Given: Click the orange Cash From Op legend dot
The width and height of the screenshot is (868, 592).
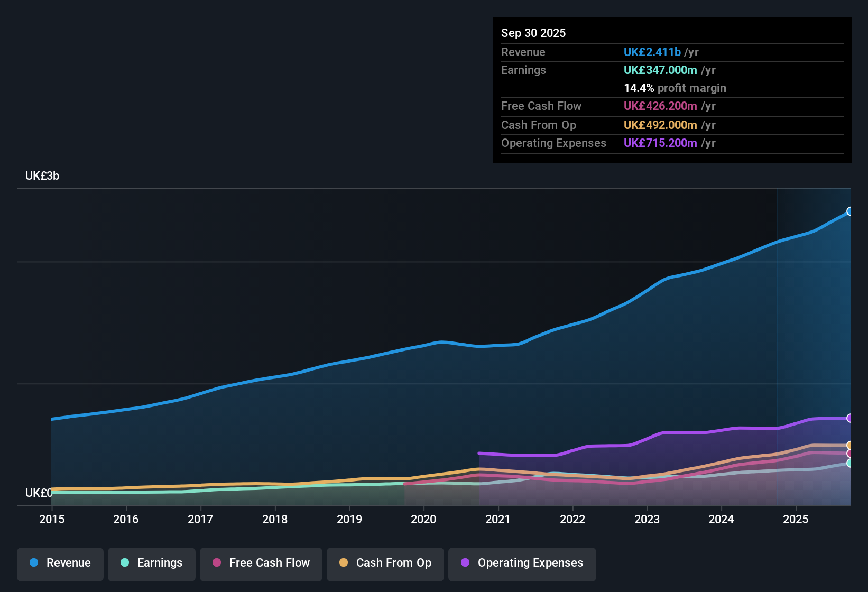Looking at the screenshot, I should pyautogui.click(x=343, y=563).
